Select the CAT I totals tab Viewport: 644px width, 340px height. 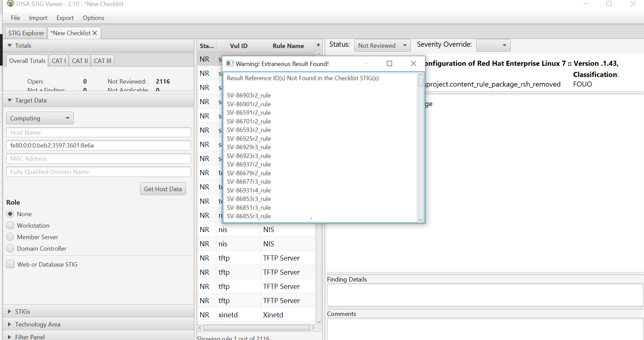click(x=58, y=60)
